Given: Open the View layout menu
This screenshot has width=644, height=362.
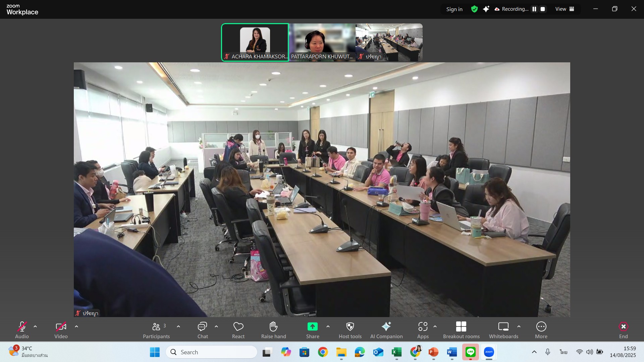Looking at the screenshot, I should pos(565,9).
